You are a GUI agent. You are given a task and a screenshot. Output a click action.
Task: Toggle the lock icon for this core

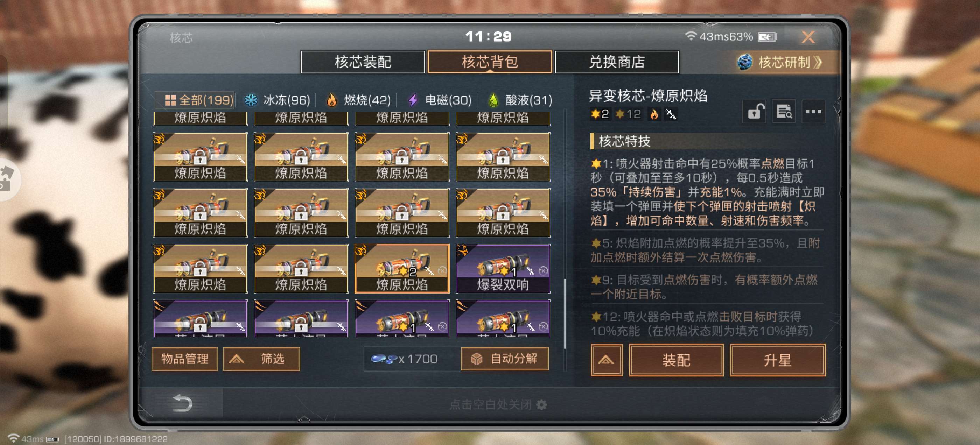pyautogui.click(x=754, y=112)
